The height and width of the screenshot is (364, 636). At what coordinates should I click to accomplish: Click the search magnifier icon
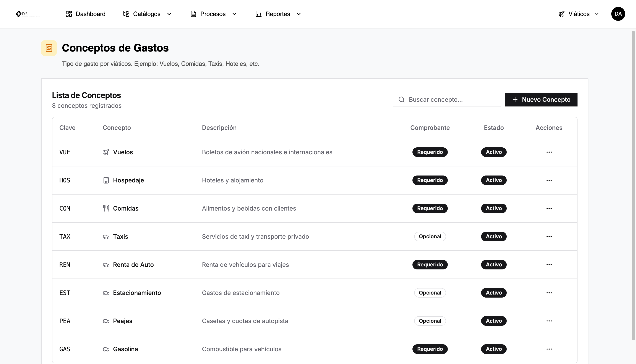(x=402, y=100)
